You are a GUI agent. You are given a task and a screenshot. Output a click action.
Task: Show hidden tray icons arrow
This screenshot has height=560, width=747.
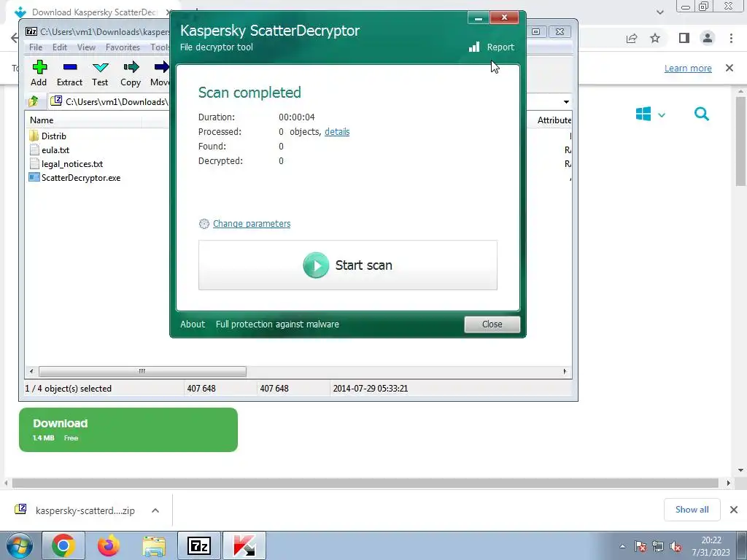[x=622, y=546]
